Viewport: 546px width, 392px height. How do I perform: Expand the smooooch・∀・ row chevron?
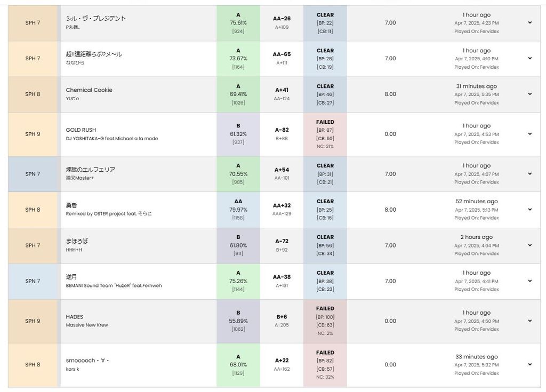tap(529, 365)
